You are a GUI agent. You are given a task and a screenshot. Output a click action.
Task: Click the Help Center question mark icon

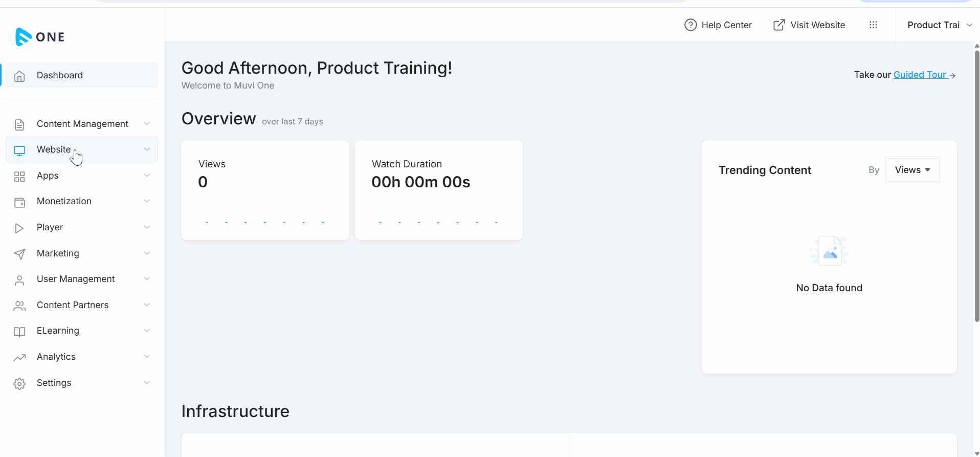(x=691, y=25)
